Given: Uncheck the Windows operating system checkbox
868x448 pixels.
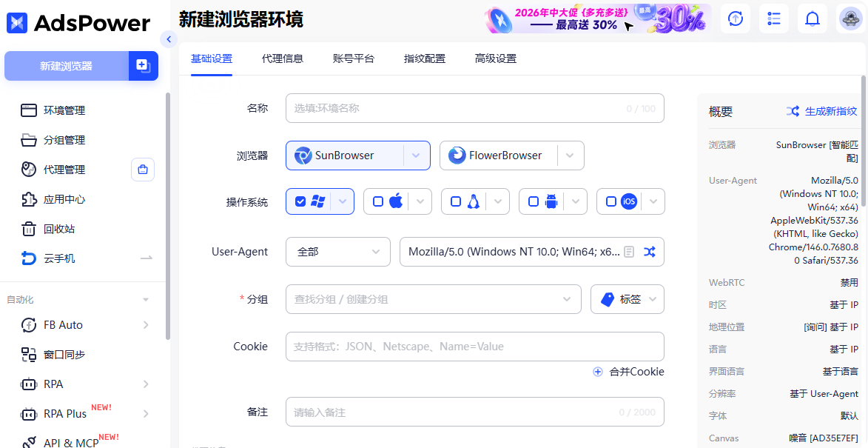Looking at the screenshot, I should click(x=300, y=201).
